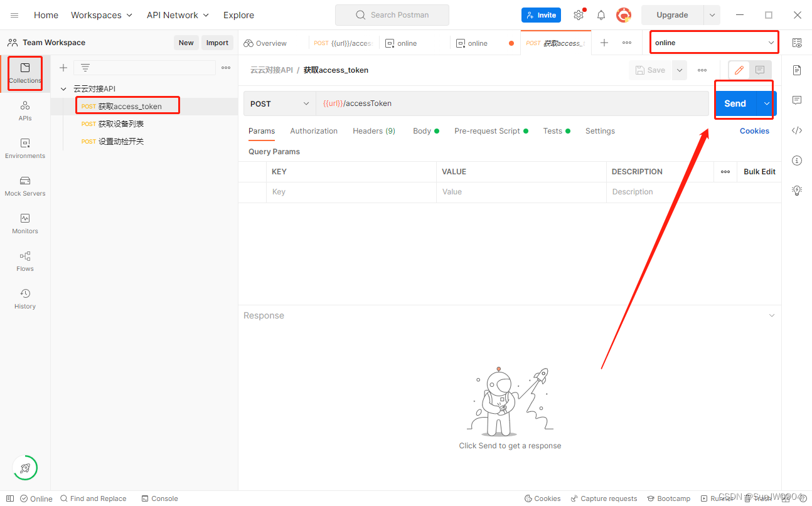Switch to the Headers (9) tab
Screen dimensions: 812x506
374,131
